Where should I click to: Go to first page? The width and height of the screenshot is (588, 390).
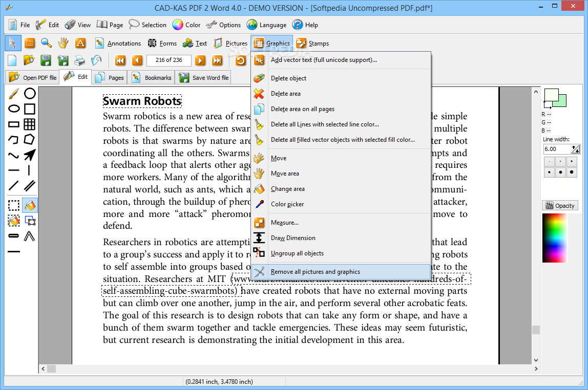(x=120, y=60)
